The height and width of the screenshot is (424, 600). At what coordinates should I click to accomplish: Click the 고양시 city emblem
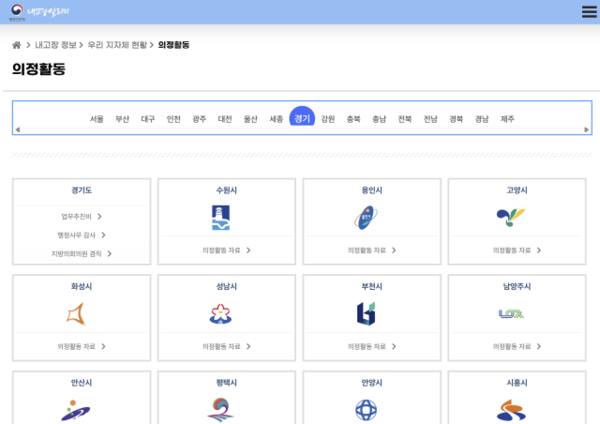point(511,217)
